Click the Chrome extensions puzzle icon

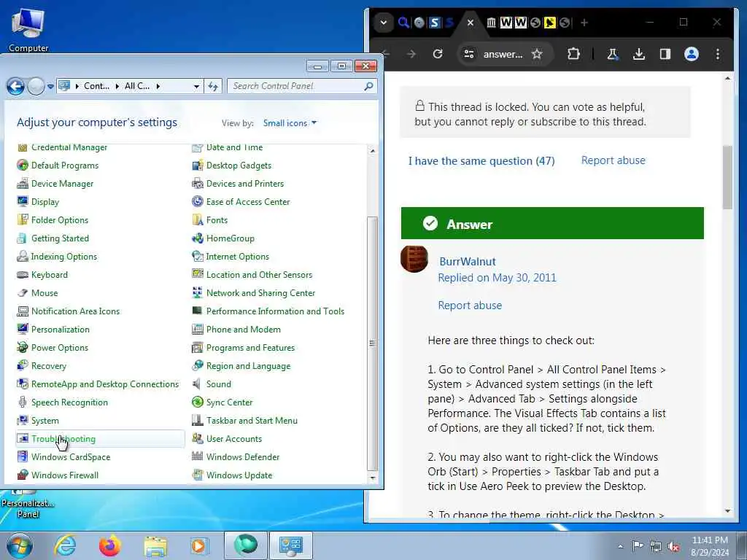573,54
